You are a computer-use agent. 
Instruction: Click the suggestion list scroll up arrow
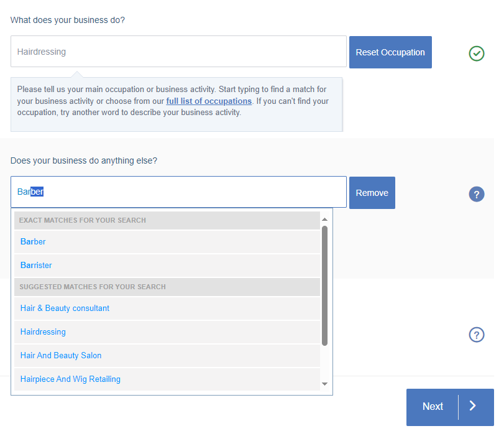324,220
